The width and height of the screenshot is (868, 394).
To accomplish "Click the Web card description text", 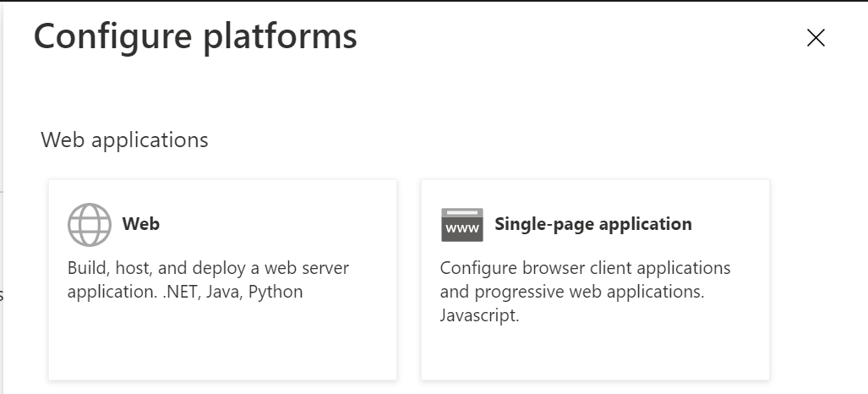I will [x=207, y=280].
